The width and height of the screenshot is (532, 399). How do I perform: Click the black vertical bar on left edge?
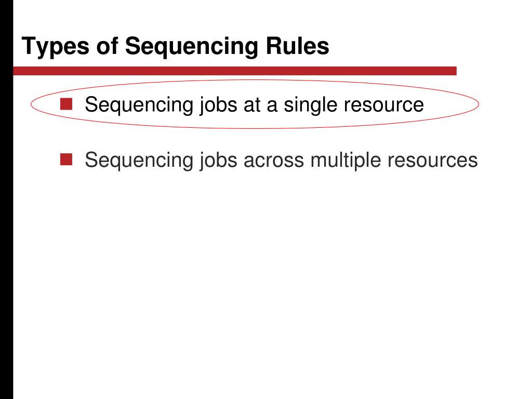(x=6, y=199)
